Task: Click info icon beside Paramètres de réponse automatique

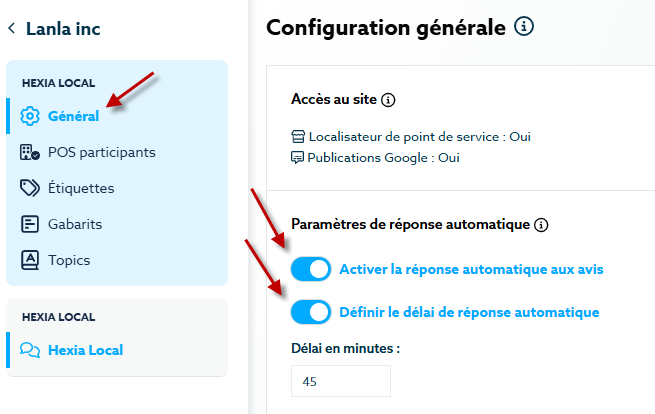Action: [542, 225]
